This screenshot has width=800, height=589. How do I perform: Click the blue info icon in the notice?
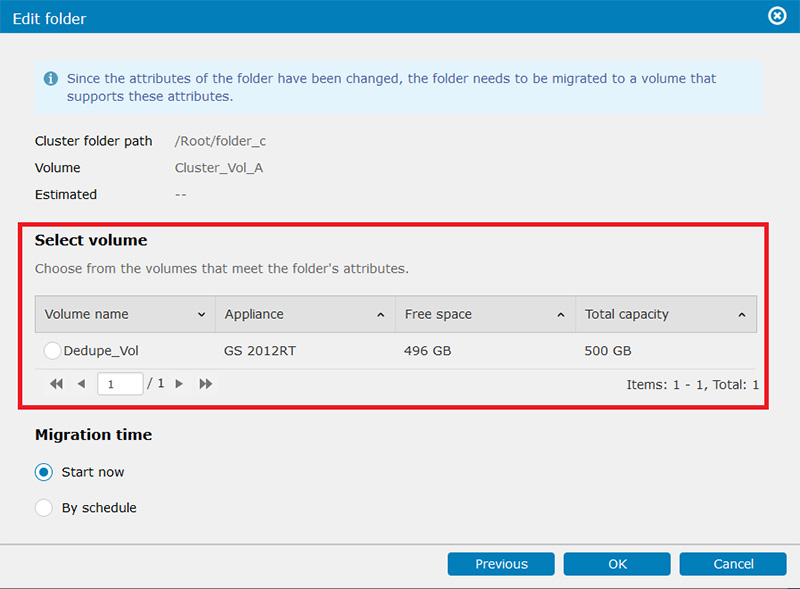[x=51, y=78]
